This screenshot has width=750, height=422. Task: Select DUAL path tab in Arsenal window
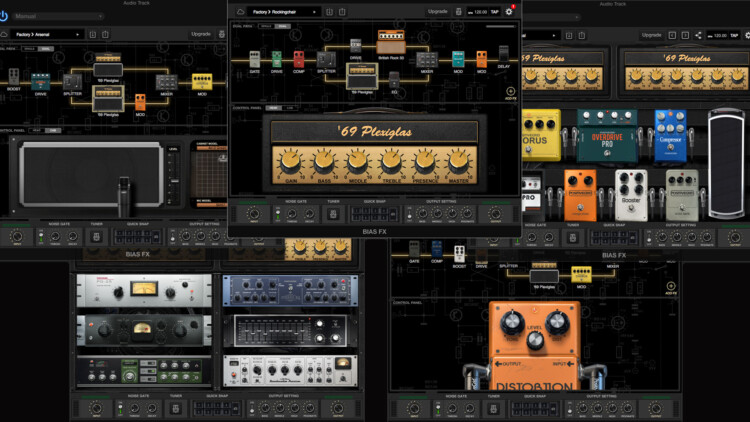pyautogui.click(x=46, y=49)
